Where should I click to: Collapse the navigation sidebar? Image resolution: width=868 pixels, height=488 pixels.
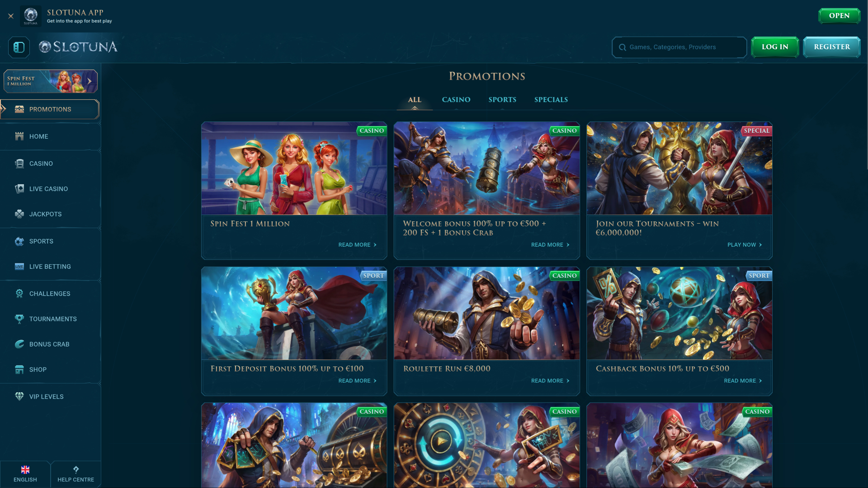pos(19,47)
